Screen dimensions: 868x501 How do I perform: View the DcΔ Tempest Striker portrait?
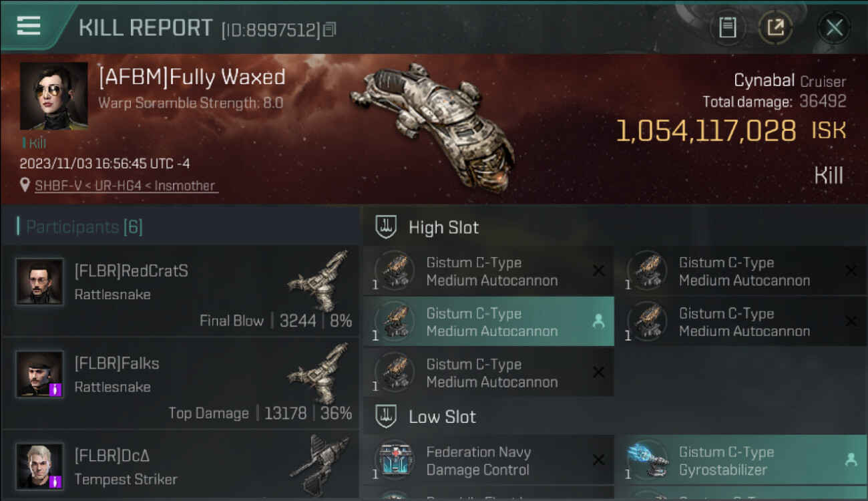(x=40, y=466)
